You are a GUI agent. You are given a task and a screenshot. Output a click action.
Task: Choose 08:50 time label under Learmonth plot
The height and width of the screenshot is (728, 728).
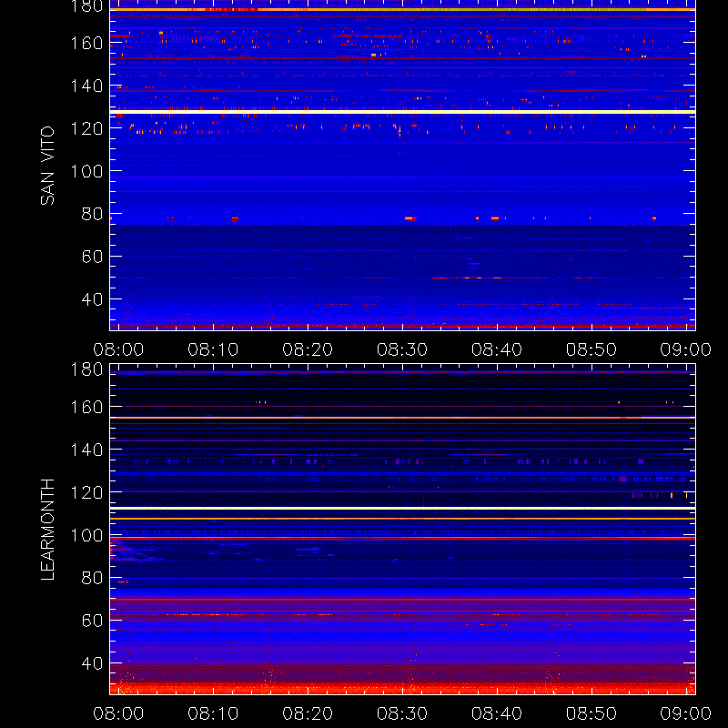pos(591,713)
